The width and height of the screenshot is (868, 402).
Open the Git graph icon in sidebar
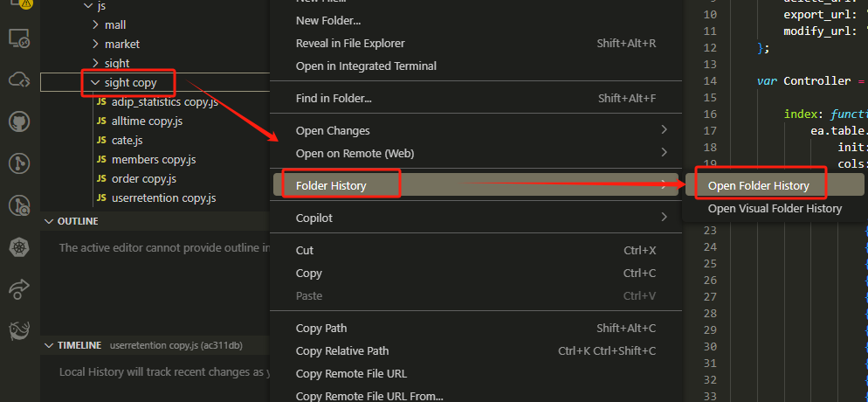tap(19, 163)
